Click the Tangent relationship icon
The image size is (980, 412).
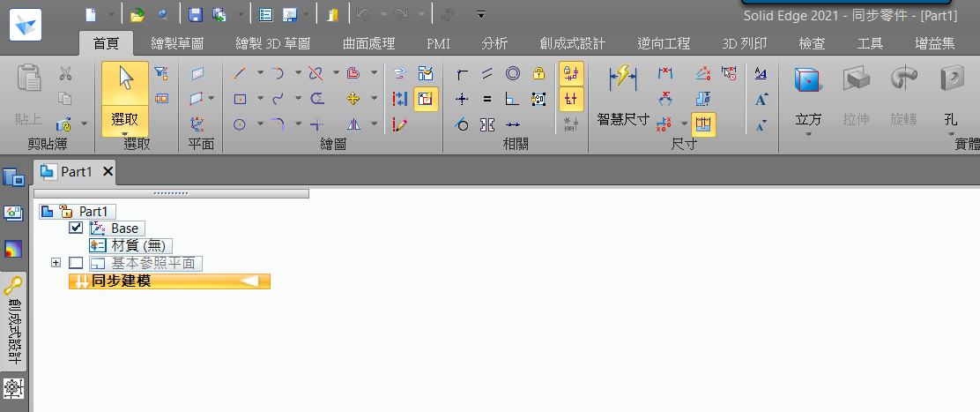[463, 124]
